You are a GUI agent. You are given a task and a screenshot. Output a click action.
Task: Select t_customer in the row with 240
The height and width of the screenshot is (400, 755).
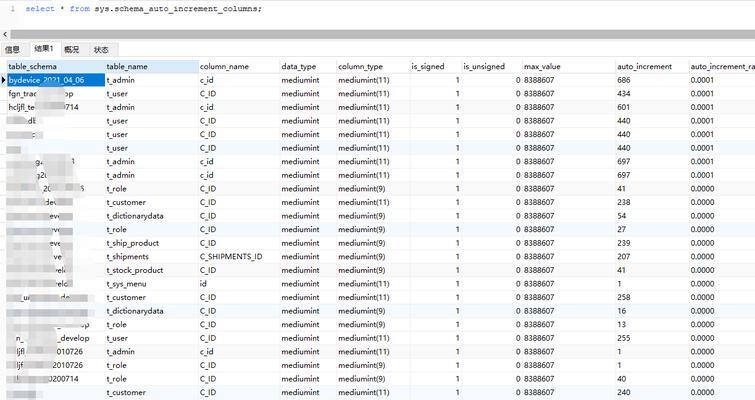point(126,392)
